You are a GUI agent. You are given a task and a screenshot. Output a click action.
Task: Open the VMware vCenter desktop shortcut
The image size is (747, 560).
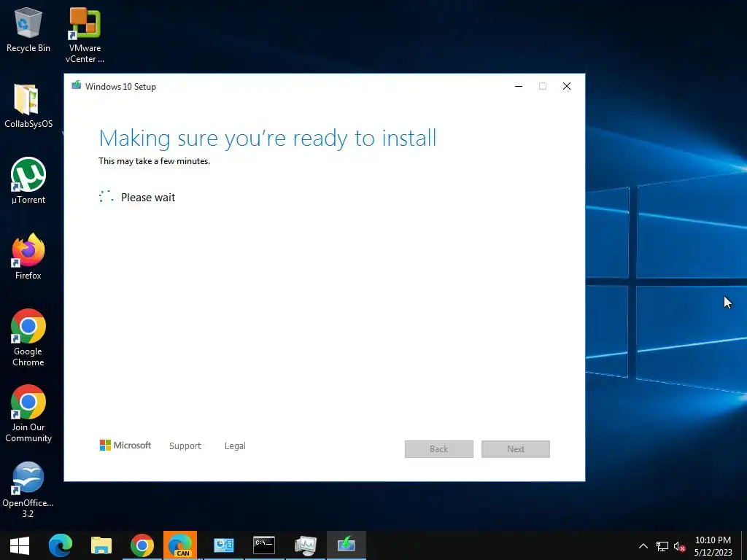click(85, 36)
